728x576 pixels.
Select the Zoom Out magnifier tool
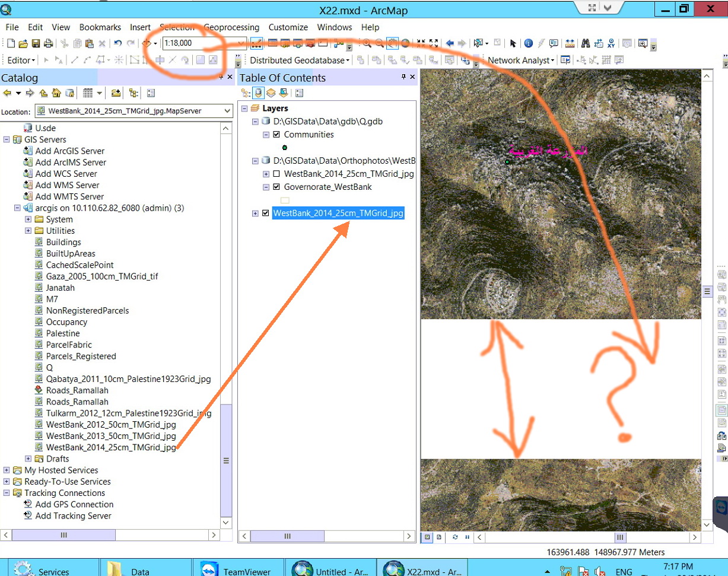pos(380,43)
